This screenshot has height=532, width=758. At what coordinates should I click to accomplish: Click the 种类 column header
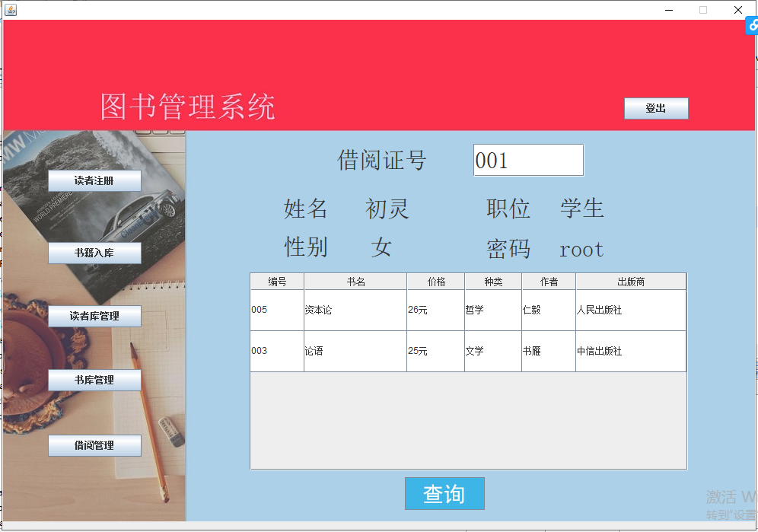coord(493,282)
